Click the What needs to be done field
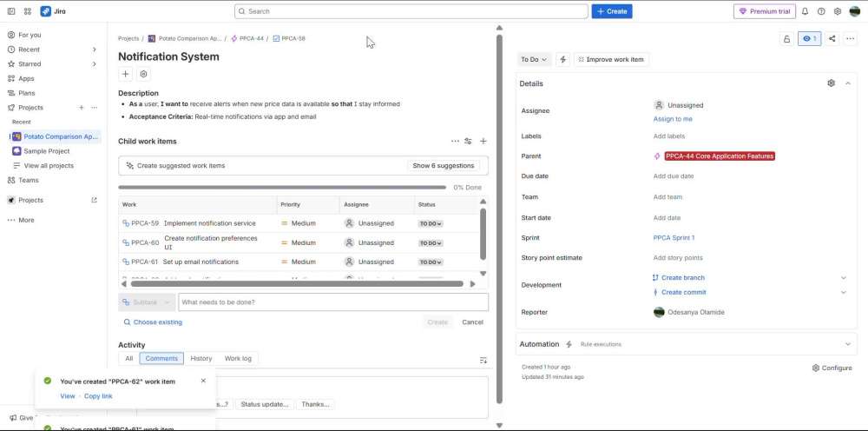Viewport: 868px width, 431px height. 333,302
